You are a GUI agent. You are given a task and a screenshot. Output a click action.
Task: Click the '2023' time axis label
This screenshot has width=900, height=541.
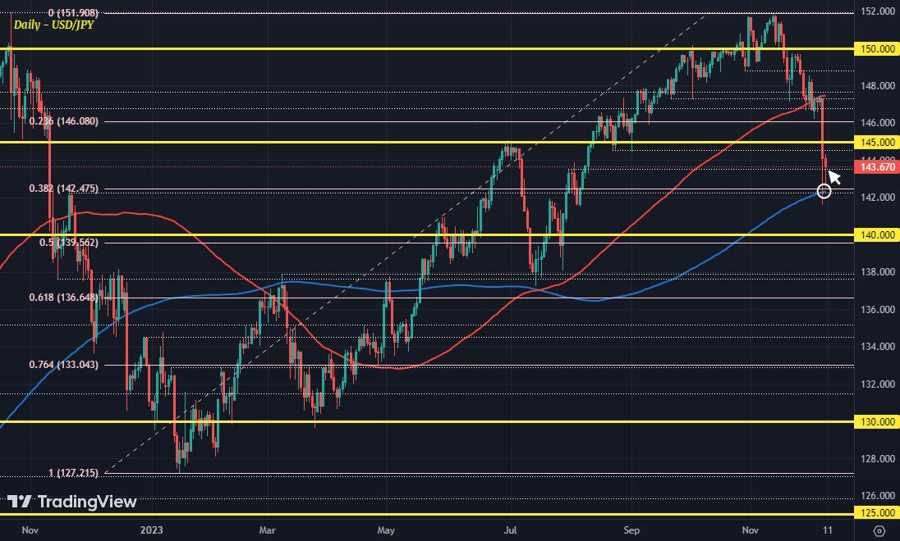tap(151, 530)
